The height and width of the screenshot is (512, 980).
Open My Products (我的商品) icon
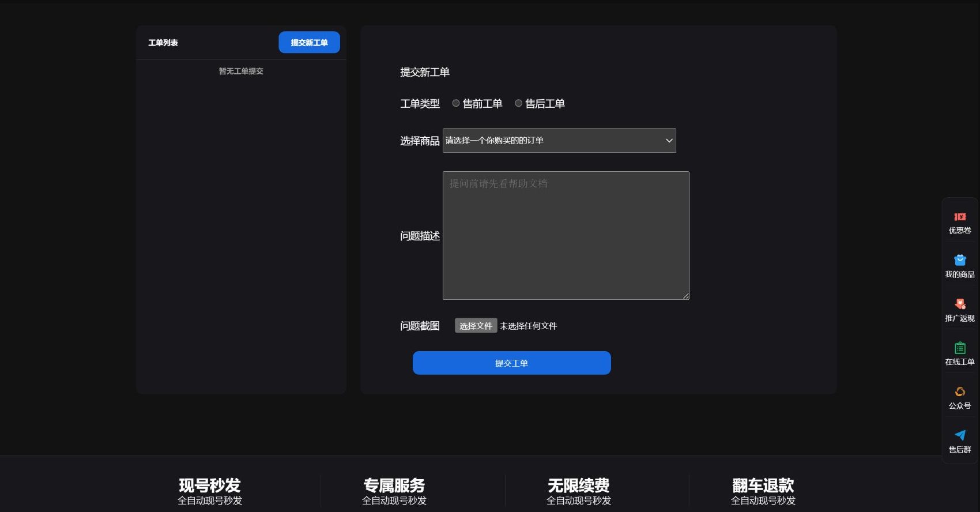click(x=960, y=261)
